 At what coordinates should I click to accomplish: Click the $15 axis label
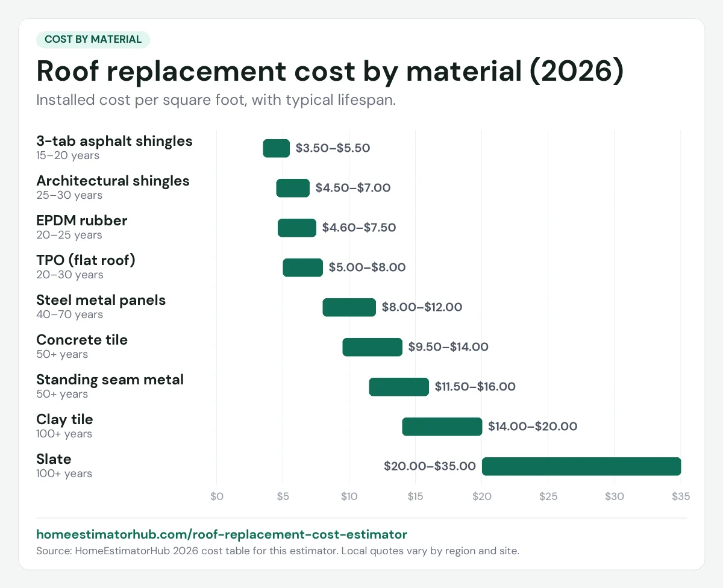pos(416,496)
